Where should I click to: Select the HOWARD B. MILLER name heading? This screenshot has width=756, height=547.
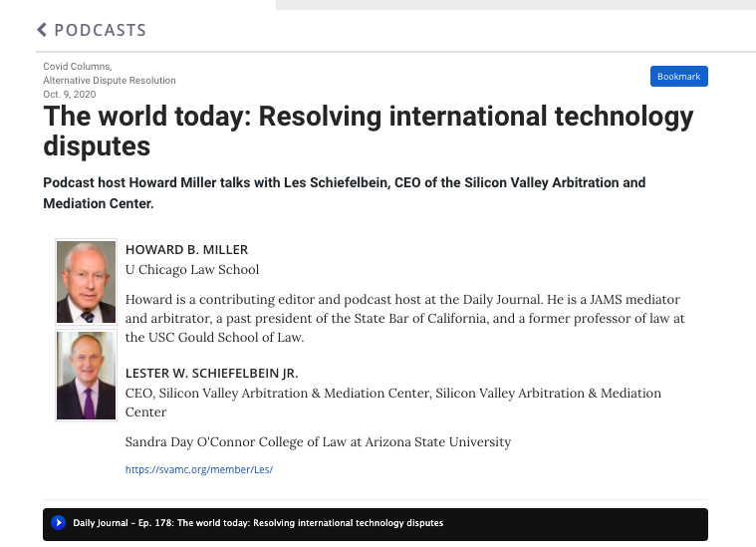click(x=186, y=249)
